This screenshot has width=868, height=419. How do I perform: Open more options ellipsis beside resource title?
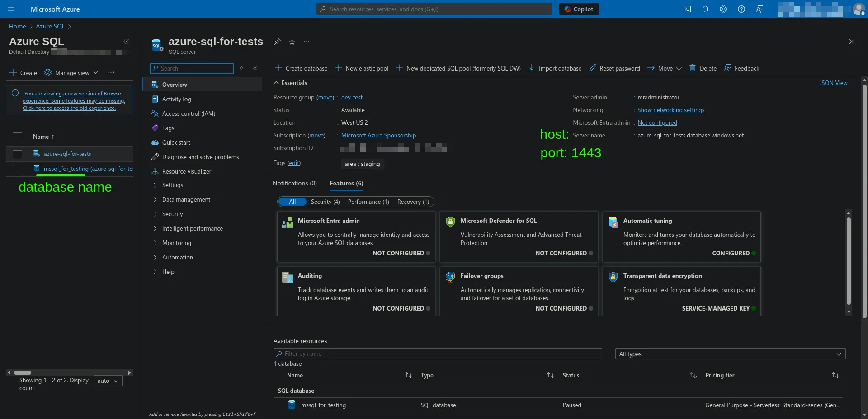click(x=307, y=42)
